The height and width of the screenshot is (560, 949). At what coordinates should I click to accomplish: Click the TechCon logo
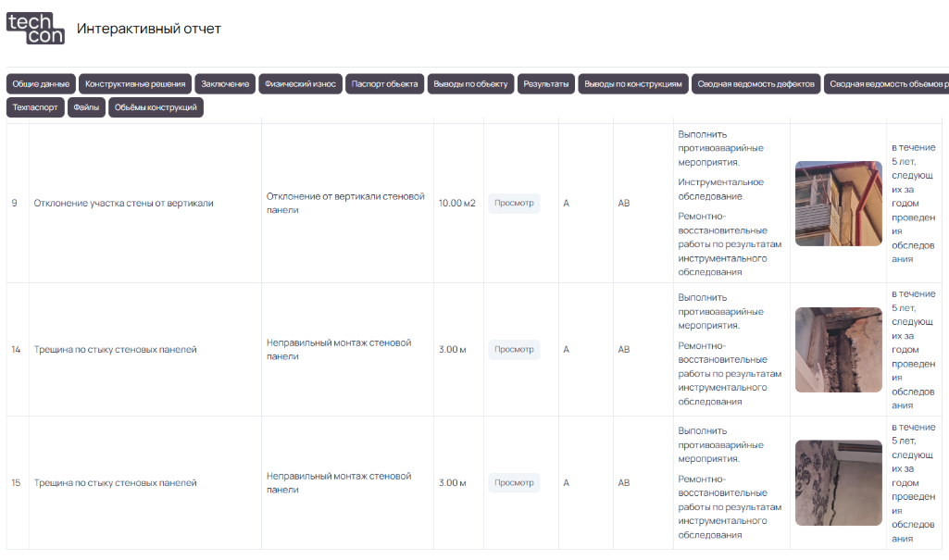point(35,29)
